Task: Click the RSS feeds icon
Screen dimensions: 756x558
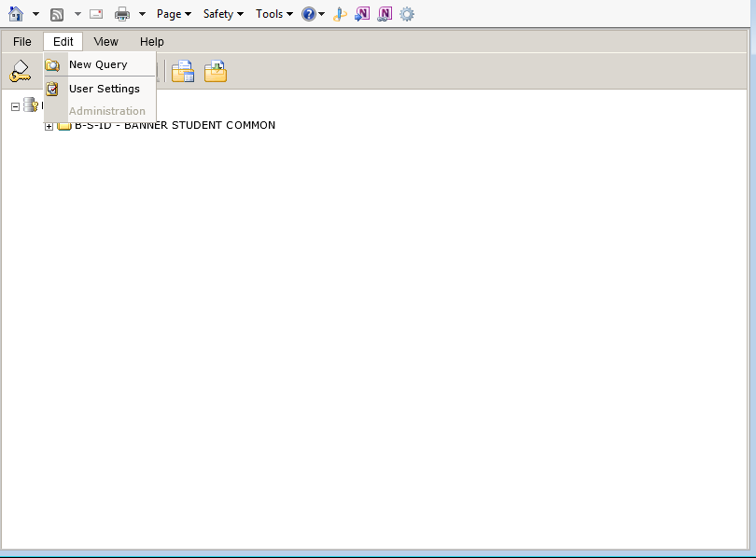Action: [x=57, y=14]
